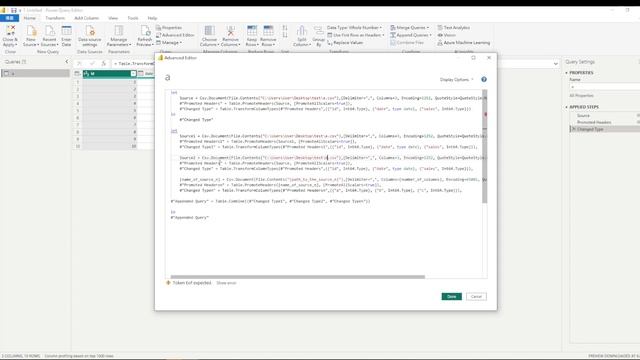This screenshot has width=640, height=360.
Task: Open the id column filter dropdown
Action: pos(133,73)
